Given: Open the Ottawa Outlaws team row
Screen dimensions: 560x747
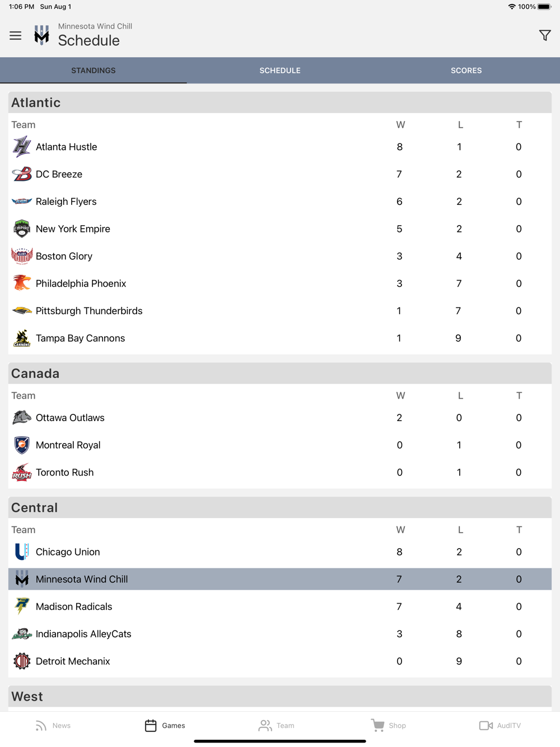Looking at the screenshot, I should coord(280,418).
